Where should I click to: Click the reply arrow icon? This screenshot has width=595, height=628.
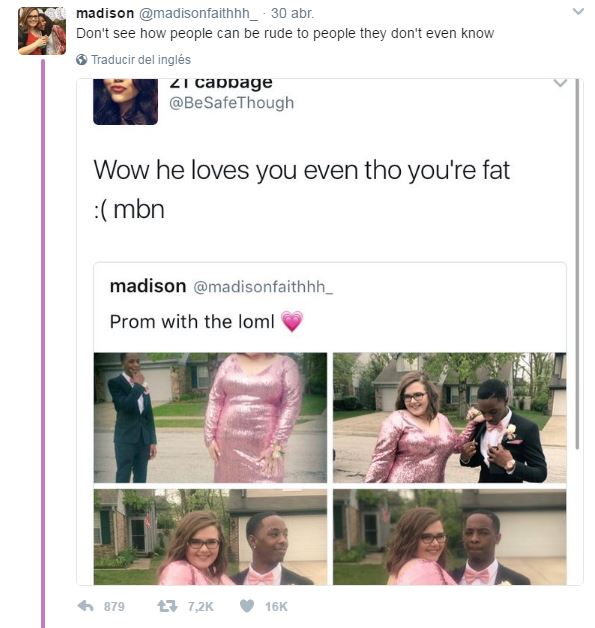click(x=86, y=606)
